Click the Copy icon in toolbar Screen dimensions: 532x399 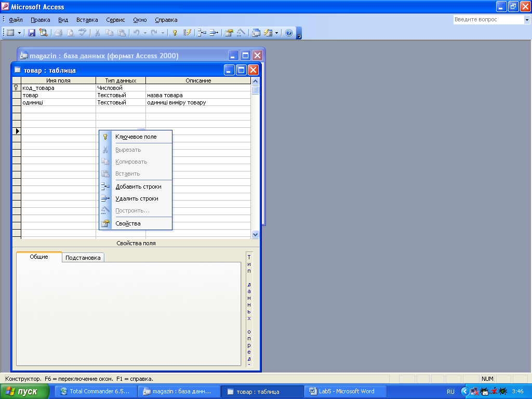(109, 33)
